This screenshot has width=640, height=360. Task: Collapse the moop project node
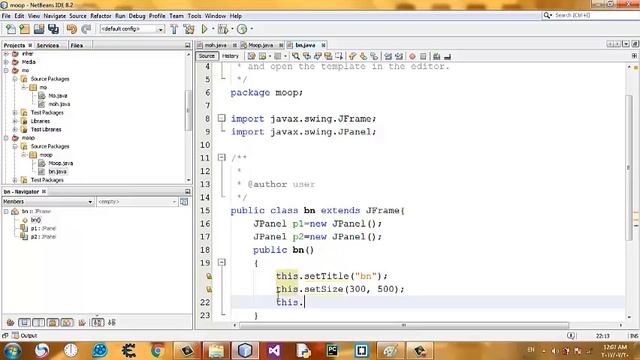pos(6,138)
